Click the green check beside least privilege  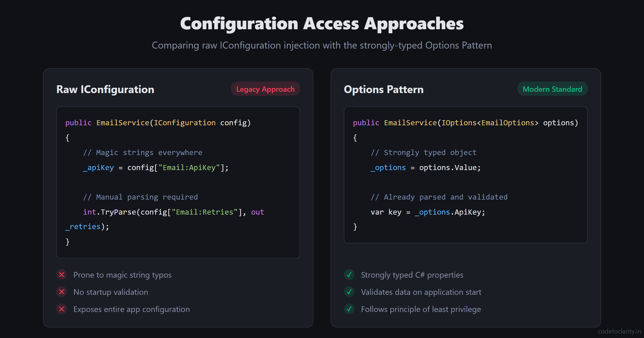[x=349, y=309]
